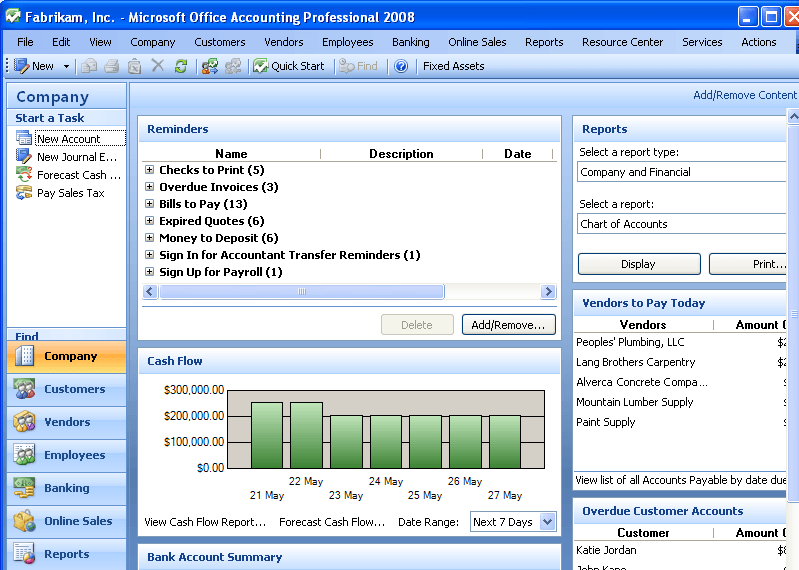799x570 pixels.
Task: Click the Print toolbar icon
Action: (x=112, y=66)
